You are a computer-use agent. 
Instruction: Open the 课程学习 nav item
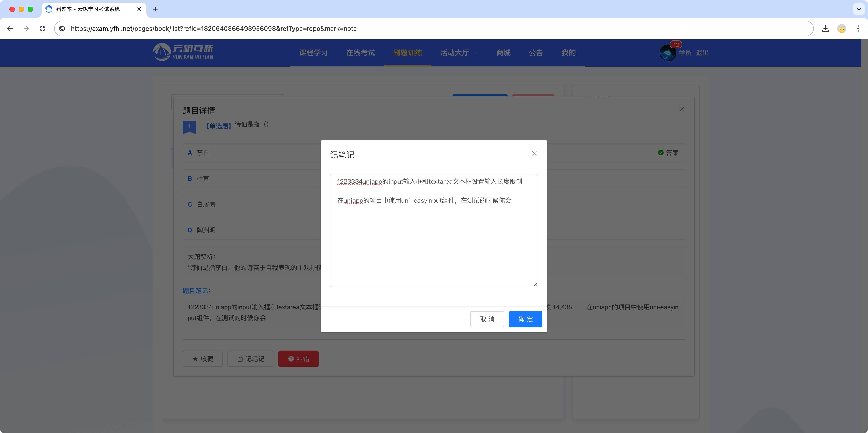coord(313,53)
